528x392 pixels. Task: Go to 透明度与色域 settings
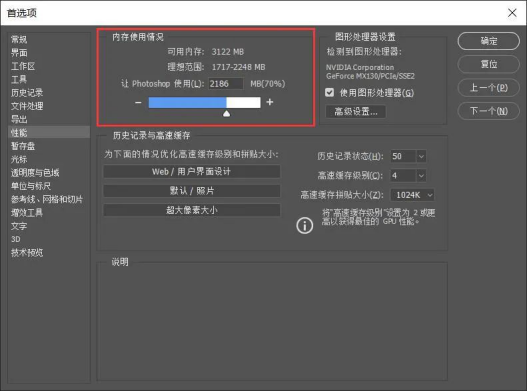tap(35, 173)
